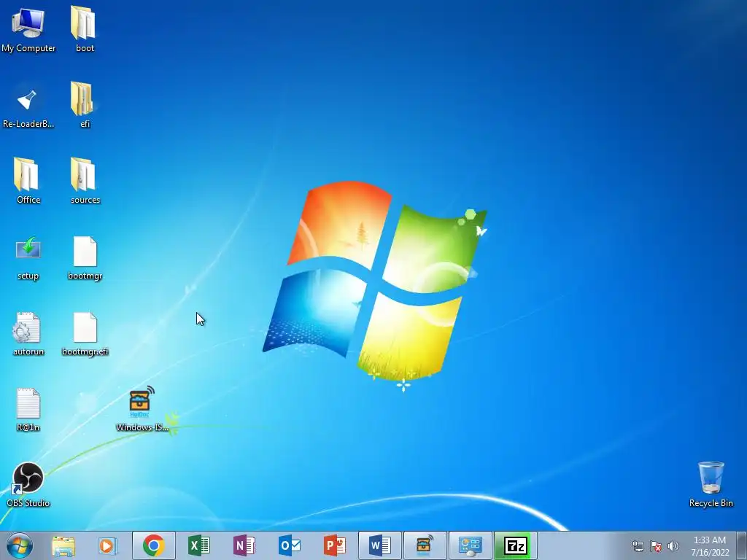Select the sources folder icon
The height and width of the screenshot is (560, 747).
click(x=85, y=182)
